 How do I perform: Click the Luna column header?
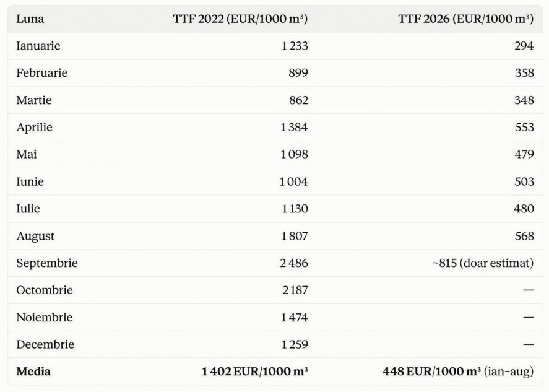(30, 19)
